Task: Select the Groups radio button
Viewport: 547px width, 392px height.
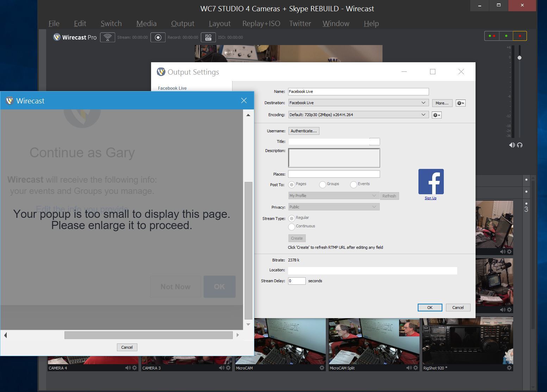Action: click(x=323, y=184)
